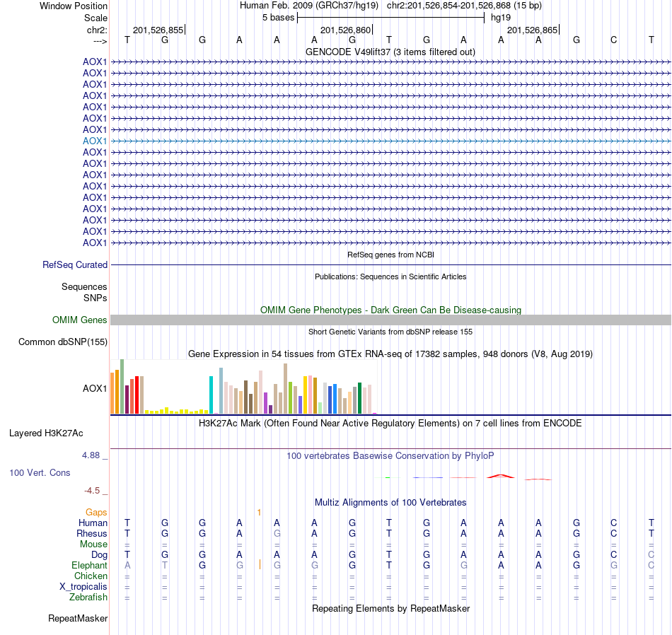This screenshot has height=635, width=672.
Task: Click the RefSeq genes from NCBI title
Action: pos(390,255)
